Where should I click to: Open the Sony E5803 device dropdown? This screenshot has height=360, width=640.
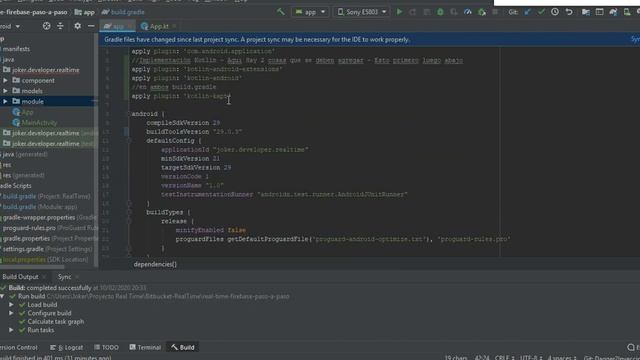pyautogui.click(x=362, y=12)
